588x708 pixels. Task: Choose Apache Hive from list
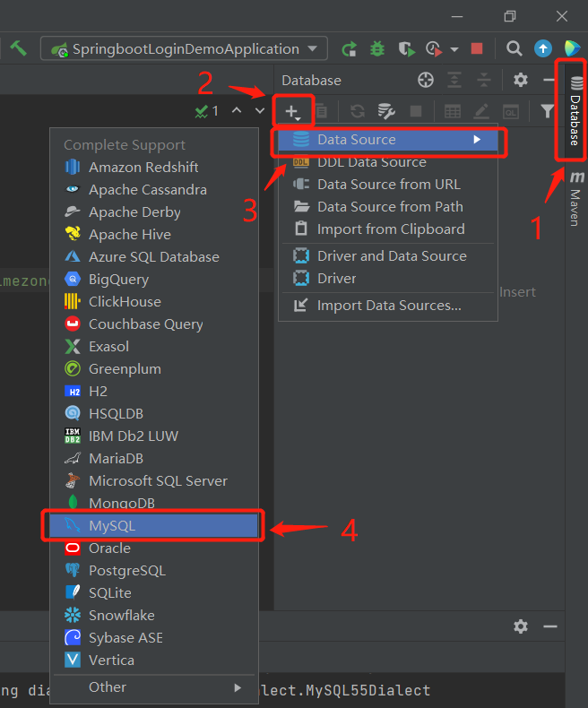pyautogui.click(x=153, y=234)
